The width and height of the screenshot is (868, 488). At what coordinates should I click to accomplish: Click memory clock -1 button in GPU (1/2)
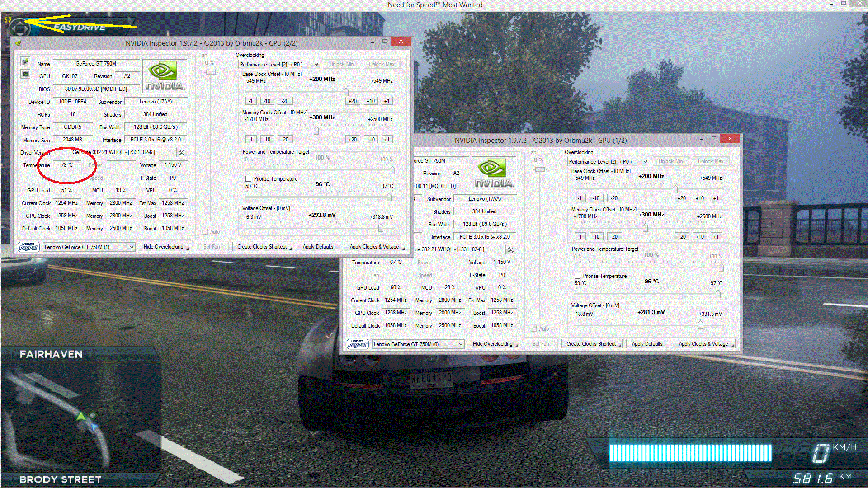click(580, 237)
